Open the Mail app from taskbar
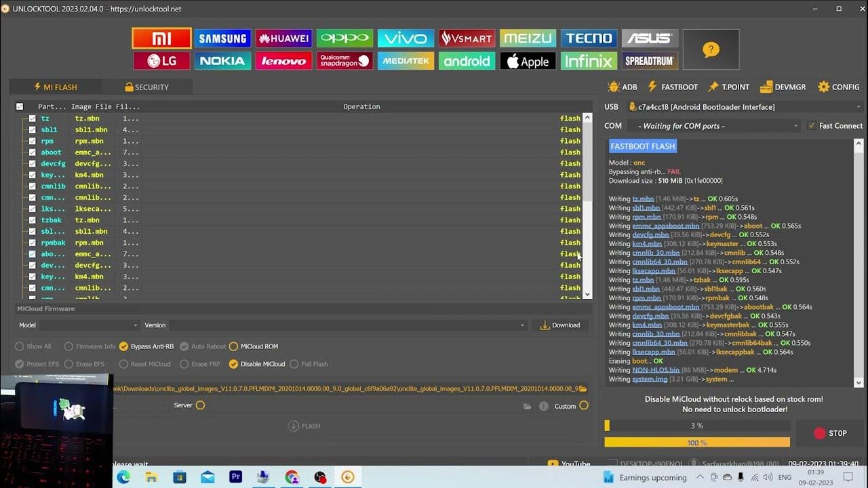 pos(208,477)
